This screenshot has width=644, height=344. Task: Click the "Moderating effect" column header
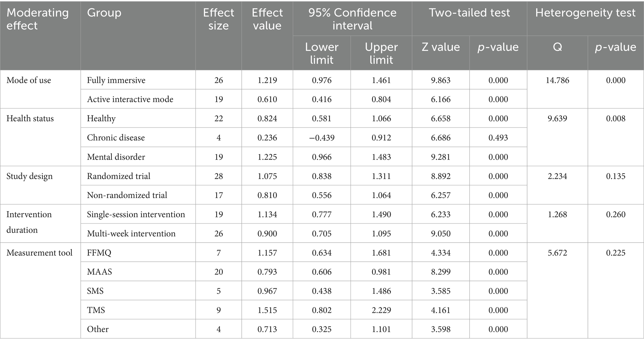click(x=38, y=19)
